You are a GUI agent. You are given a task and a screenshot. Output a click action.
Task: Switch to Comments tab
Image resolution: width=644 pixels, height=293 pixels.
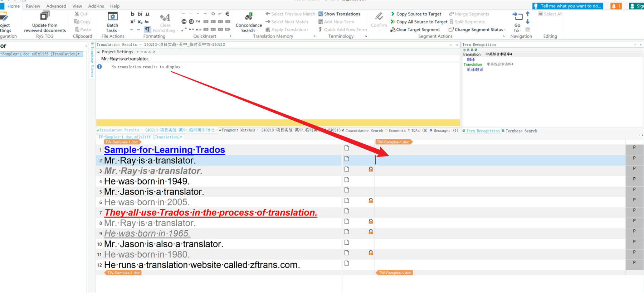point(395,131)
